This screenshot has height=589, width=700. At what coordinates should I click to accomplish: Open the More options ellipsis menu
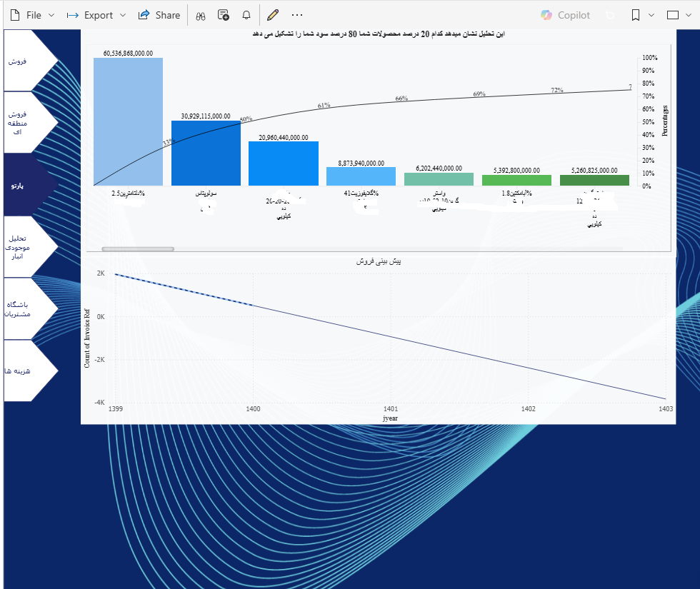tap(297, 15)
